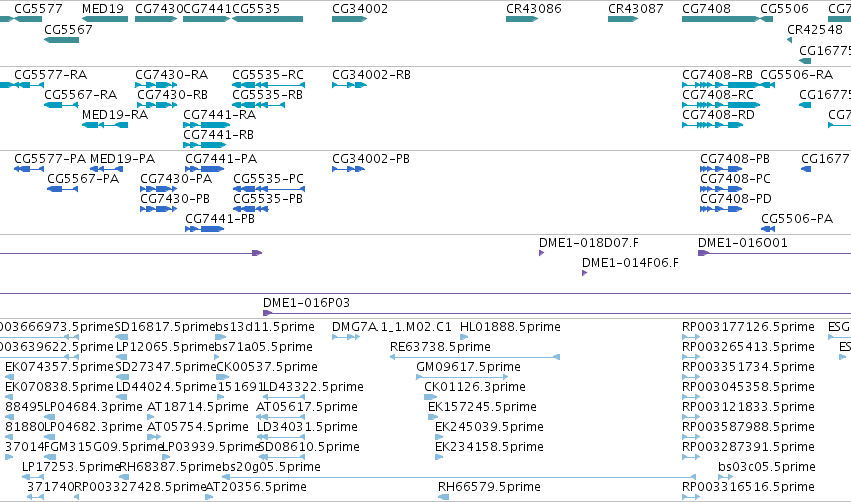
Task: Open transcript CG34002-RB label
Action: (x=371, y=74)
